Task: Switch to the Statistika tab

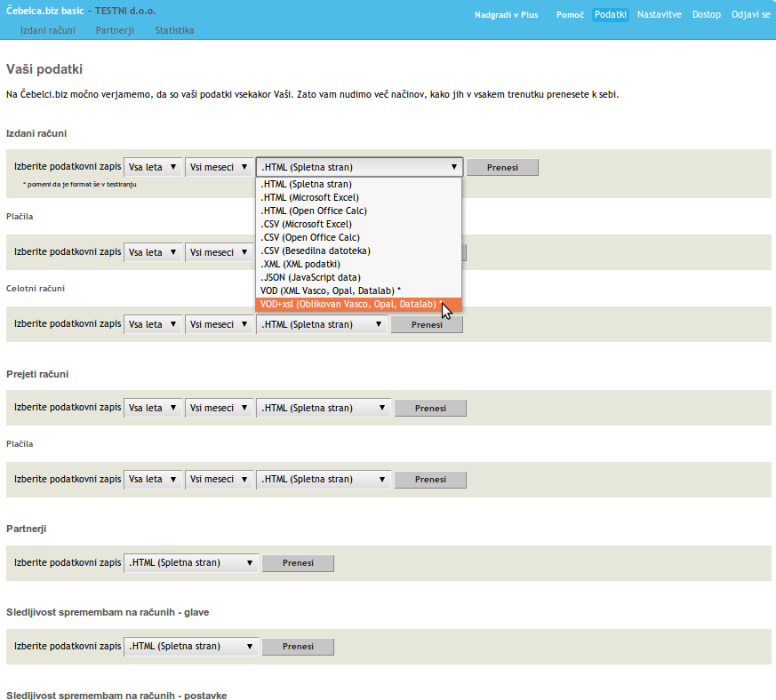Action: click(x=174, y=30)
